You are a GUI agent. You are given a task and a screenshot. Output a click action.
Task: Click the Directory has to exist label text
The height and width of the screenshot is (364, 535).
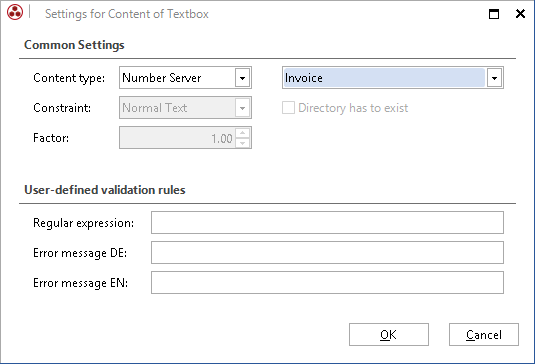[353, 108]
